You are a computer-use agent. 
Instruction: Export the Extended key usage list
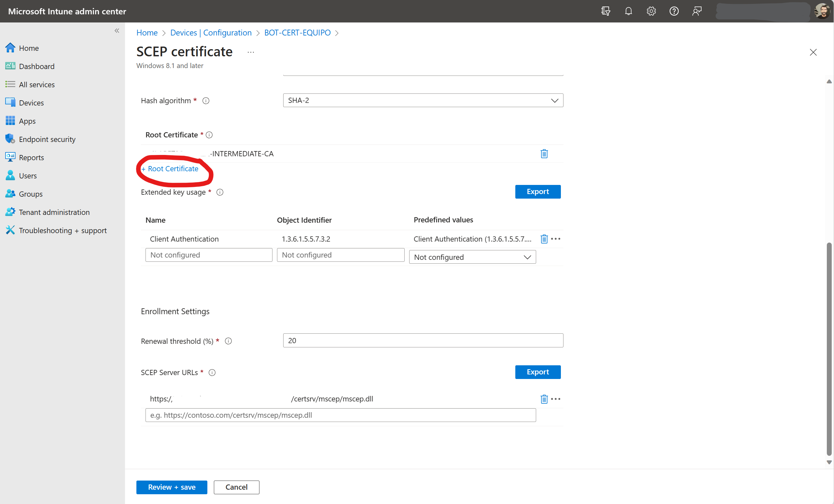(537, 191)
